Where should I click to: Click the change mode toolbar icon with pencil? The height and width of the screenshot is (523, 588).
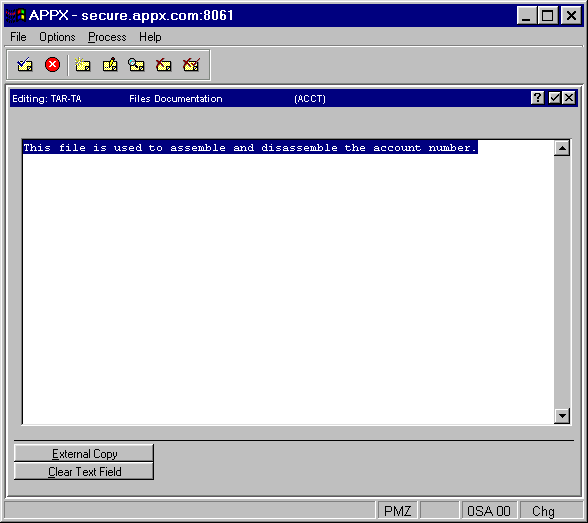pos(110,65)
